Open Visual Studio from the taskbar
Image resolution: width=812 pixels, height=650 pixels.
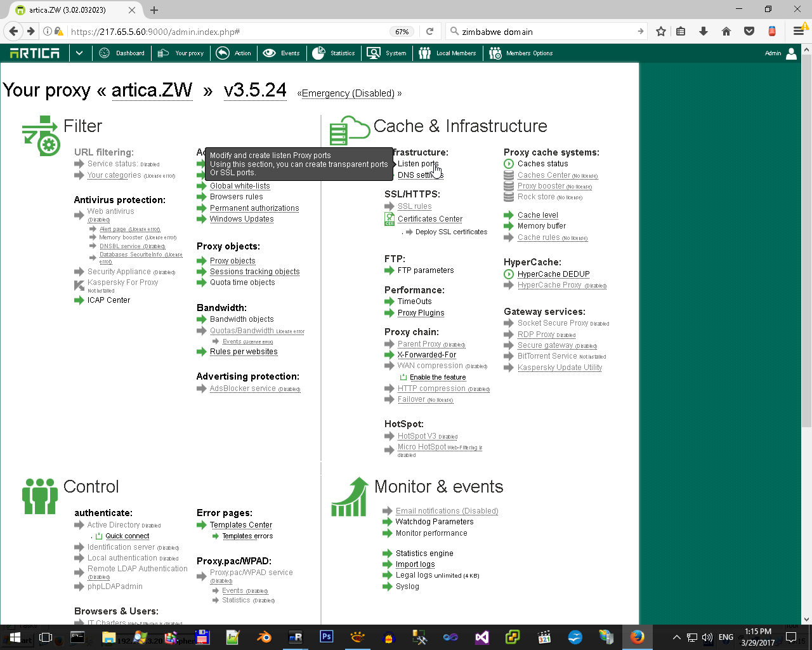(482, 637)
